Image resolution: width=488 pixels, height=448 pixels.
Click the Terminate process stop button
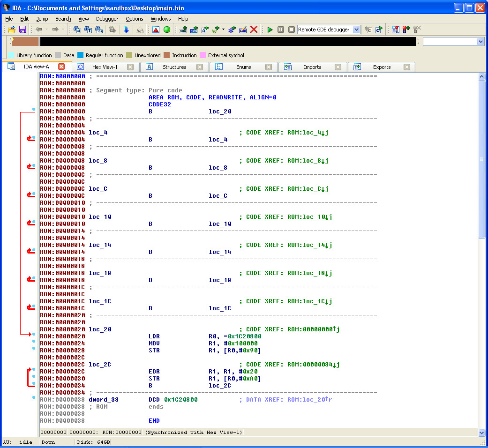(292, 30)
